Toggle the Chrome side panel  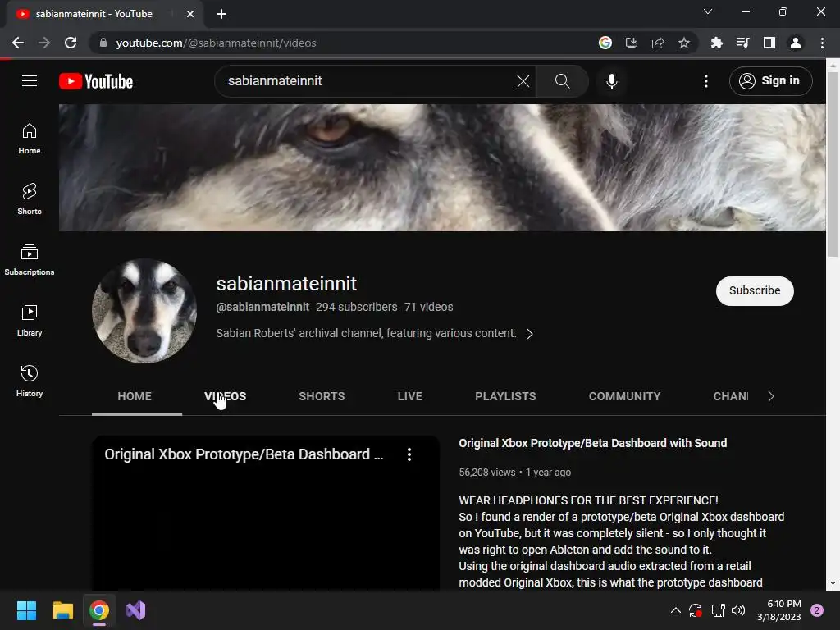[x=769, y=43]
